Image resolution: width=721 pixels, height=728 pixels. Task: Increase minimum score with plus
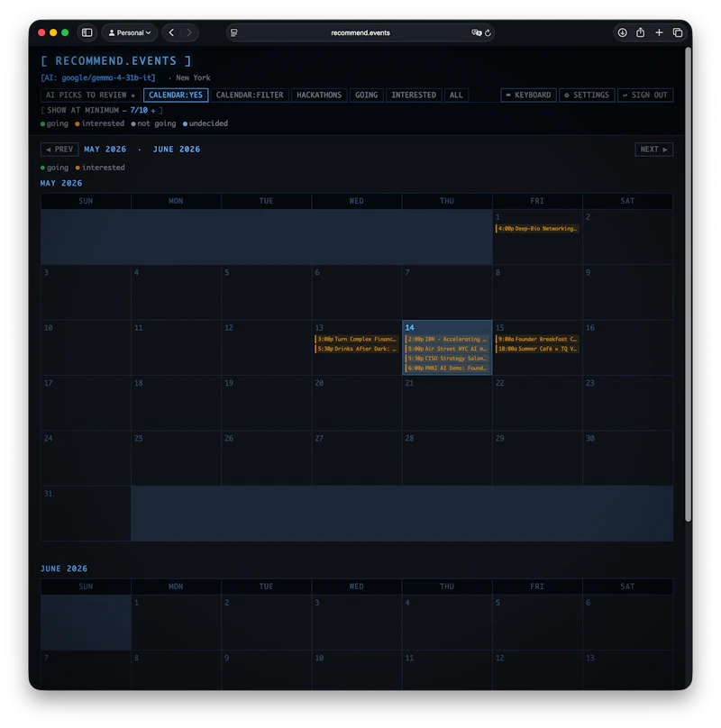(153, 111)
